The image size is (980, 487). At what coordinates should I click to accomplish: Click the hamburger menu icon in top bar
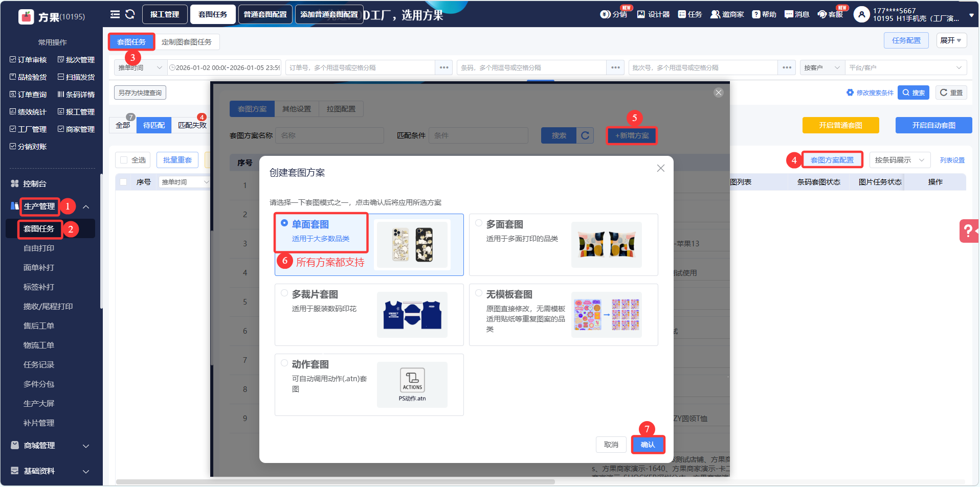tap(115, 14)
